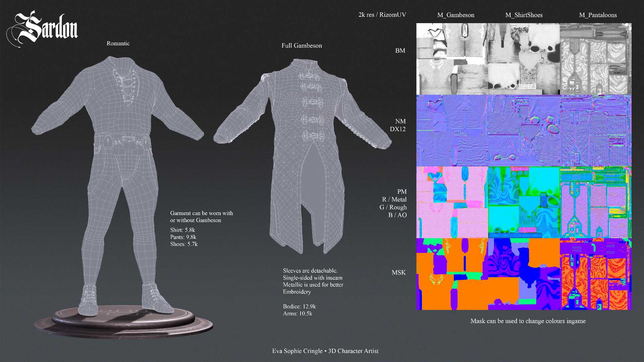Select the M_ShirtShoes normal map thumbnail
The image size is (644, 362).
[x=524, y=131]
